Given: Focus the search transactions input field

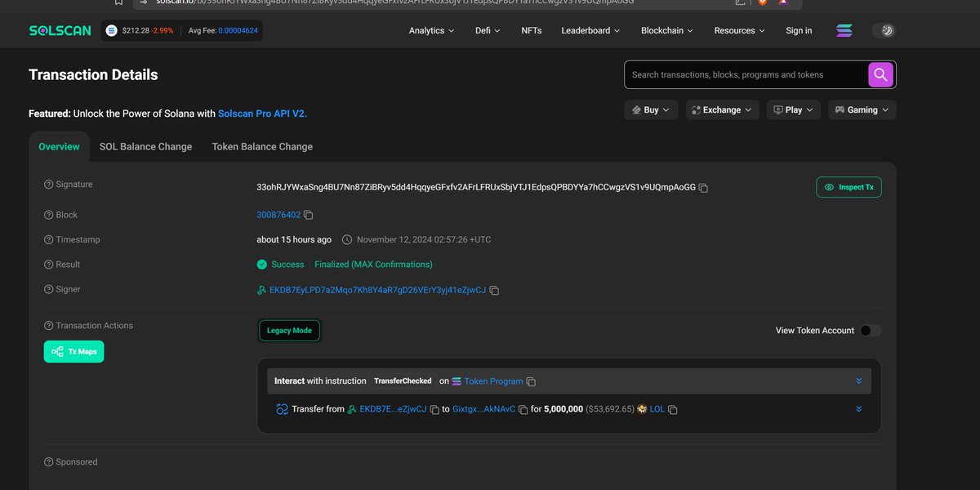Looking at the screenshot, I should [x=746, y=75].
